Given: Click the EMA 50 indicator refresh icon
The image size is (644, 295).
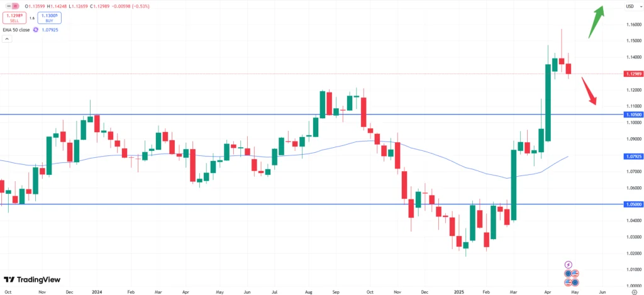Looking at the screenshot, I should 36,30.
